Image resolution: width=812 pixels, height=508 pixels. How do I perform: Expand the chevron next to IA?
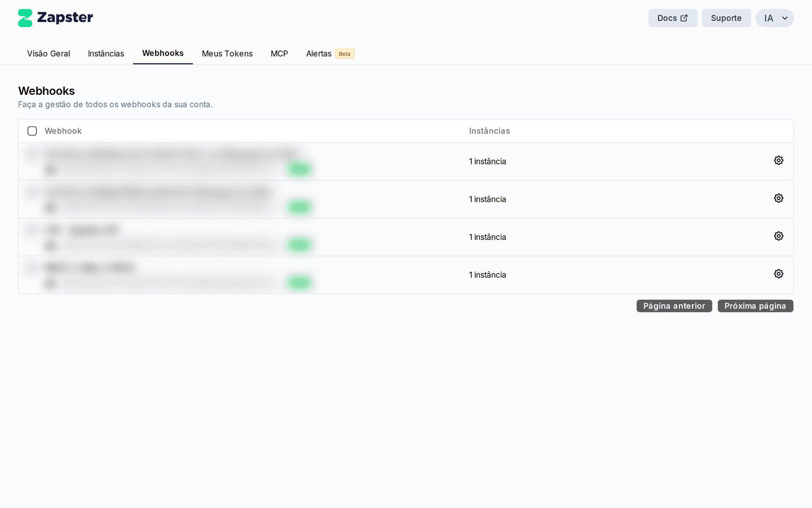[785, 18]
